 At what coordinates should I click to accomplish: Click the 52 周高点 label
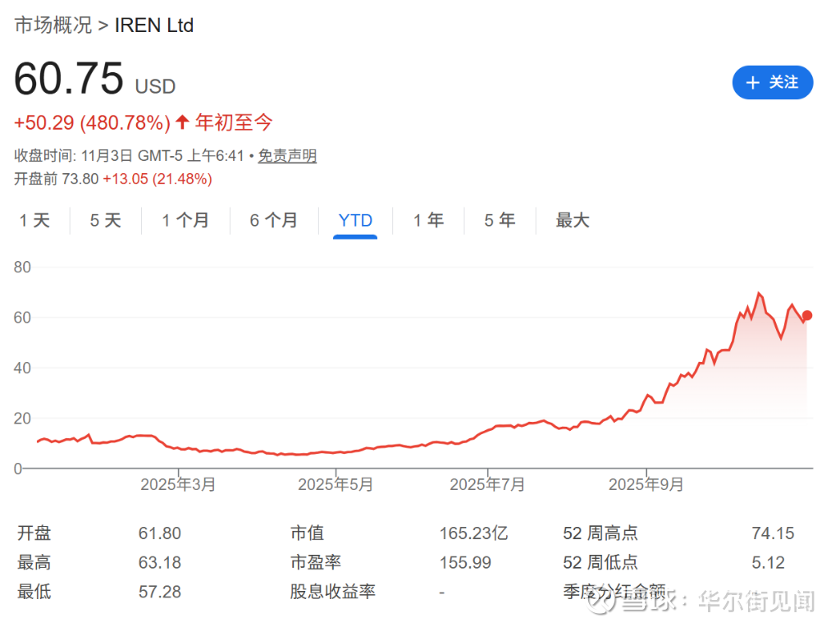point(600,533)
